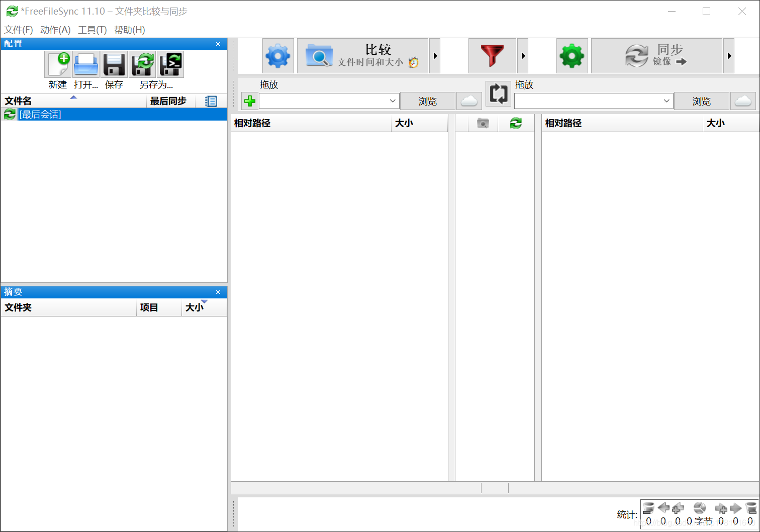Add folder pair with green plus

pyautogui.click(x=250, y=101)
